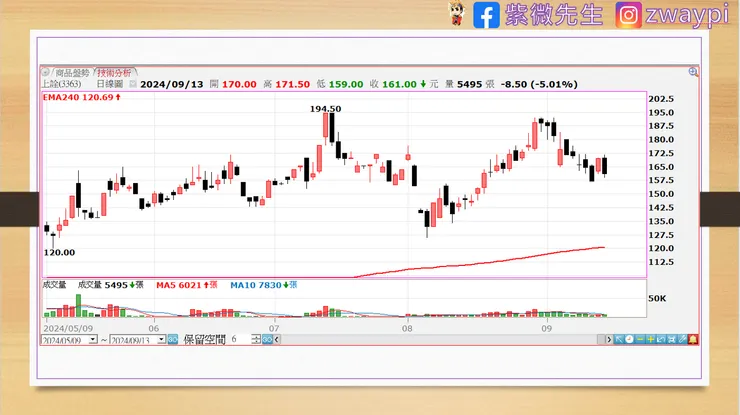Screen dimensions: 740x415
Task: Open the dropdown next to 日線圖
Action: coord(133,84)
